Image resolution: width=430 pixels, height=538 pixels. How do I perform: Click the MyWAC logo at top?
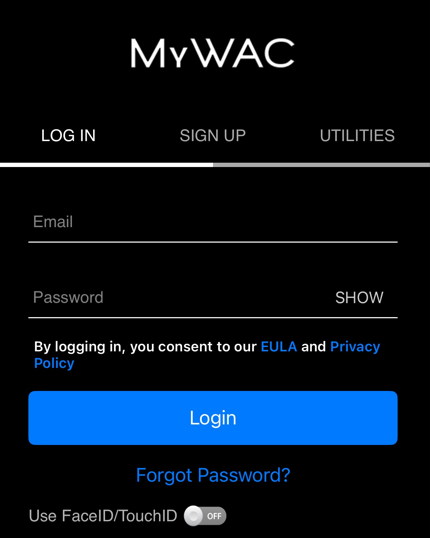pyautogui.click(x=212, y=53)
